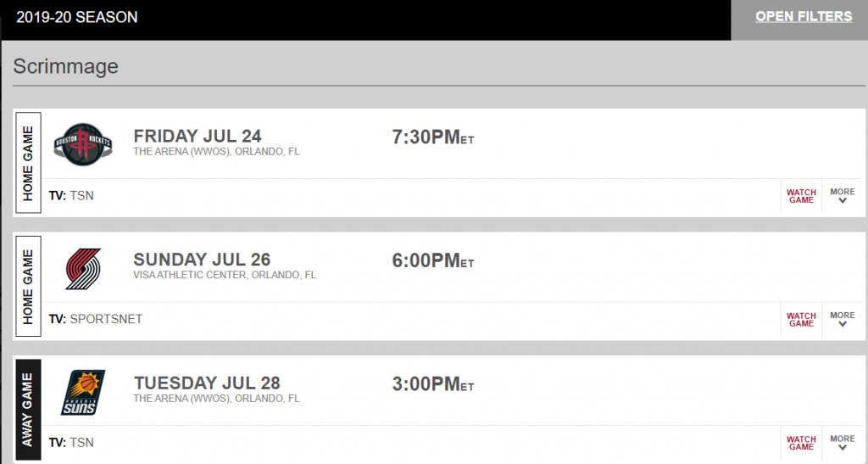Click the Houston Rockets team logo
This screenshot has height=464, width=868.
83,144
